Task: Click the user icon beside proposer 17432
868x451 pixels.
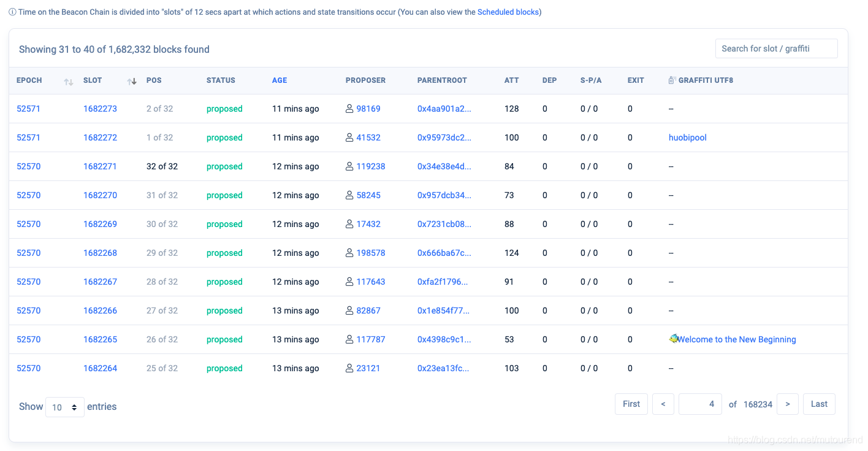Action: pos(349,224)
